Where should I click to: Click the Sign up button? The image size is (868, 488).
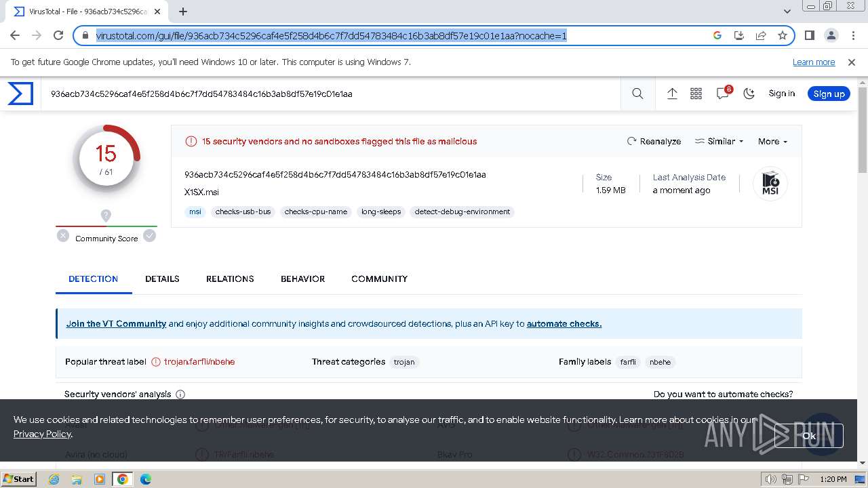point(829,94)
